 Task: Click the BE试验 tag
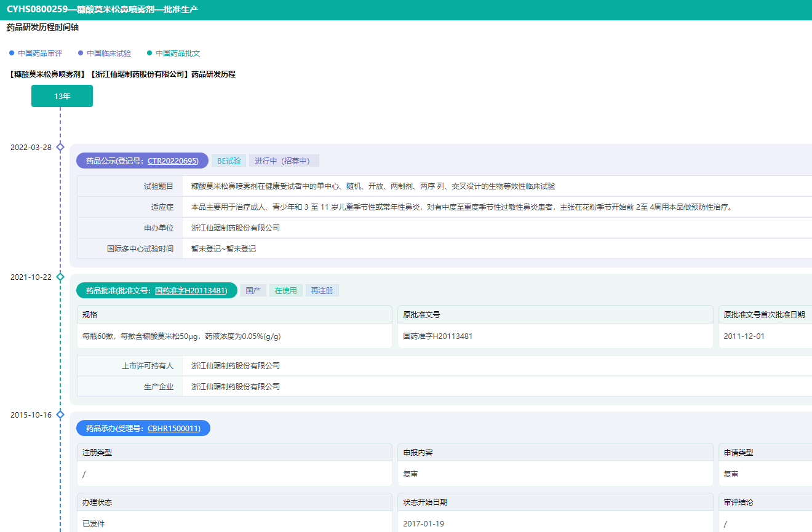(x=229, y=161)
